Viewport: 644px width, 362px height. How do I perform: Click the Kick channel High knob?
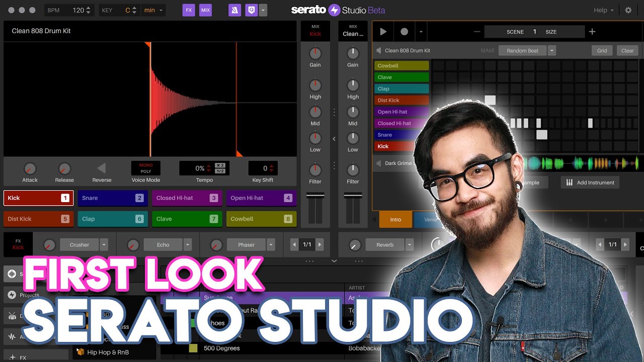(315, 85)
